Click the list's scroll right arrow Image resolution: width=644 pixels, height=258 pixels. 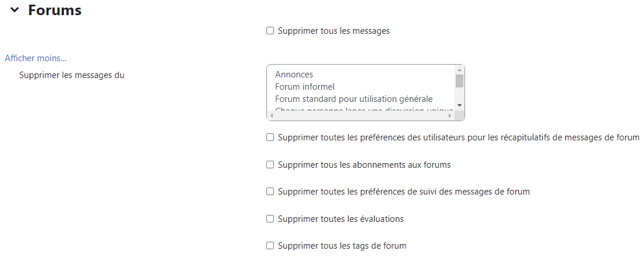(450, 116)
